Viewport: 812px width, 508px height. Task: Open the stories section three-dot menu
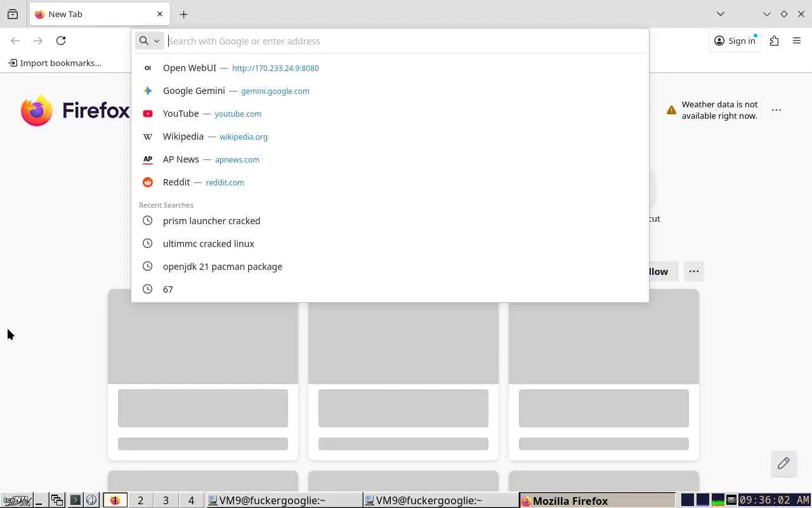point(694,272)
